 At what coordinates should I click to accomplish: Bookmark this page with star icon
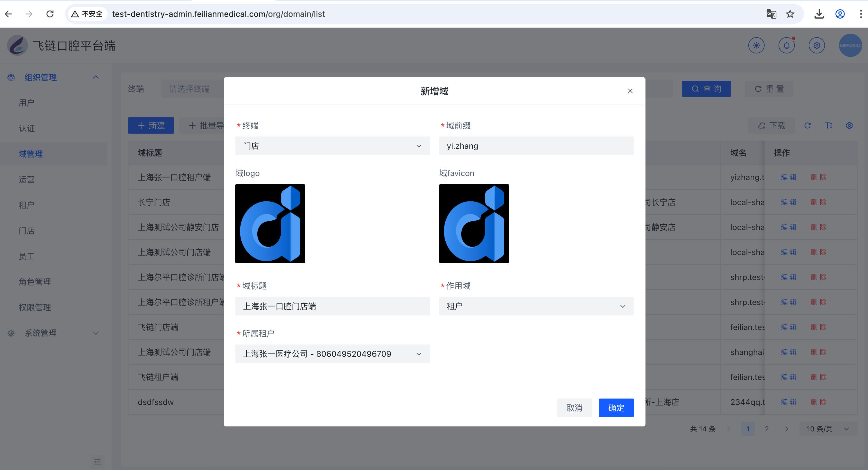click(x=790, y=14)
